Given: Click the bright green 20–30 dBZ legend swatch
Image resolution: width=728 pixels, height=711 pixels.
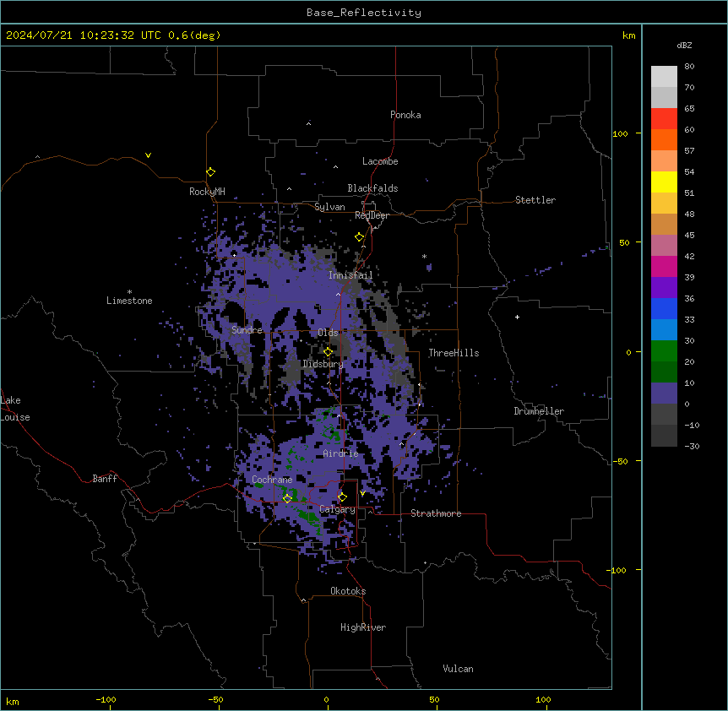Looking at the screenshot, I should coord(664,351).
